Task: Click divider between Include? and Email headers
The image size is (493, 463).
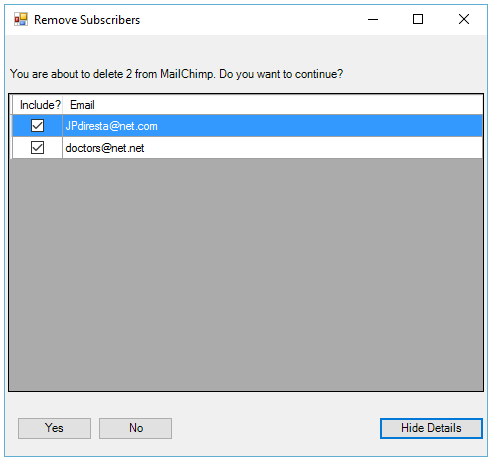Action: 63,105
